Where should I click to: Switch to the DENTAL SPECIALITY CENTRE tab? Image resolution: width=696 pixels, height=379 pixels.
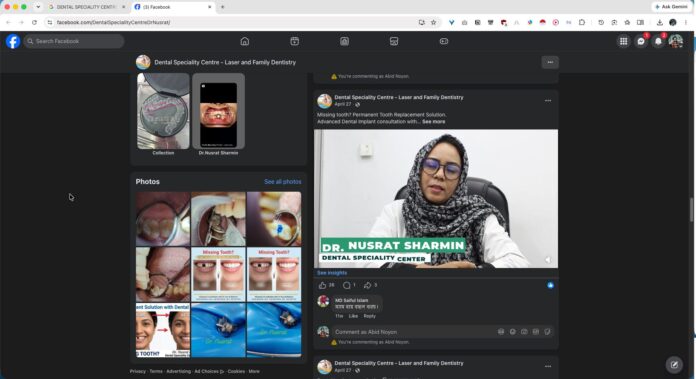pos(86,7)
